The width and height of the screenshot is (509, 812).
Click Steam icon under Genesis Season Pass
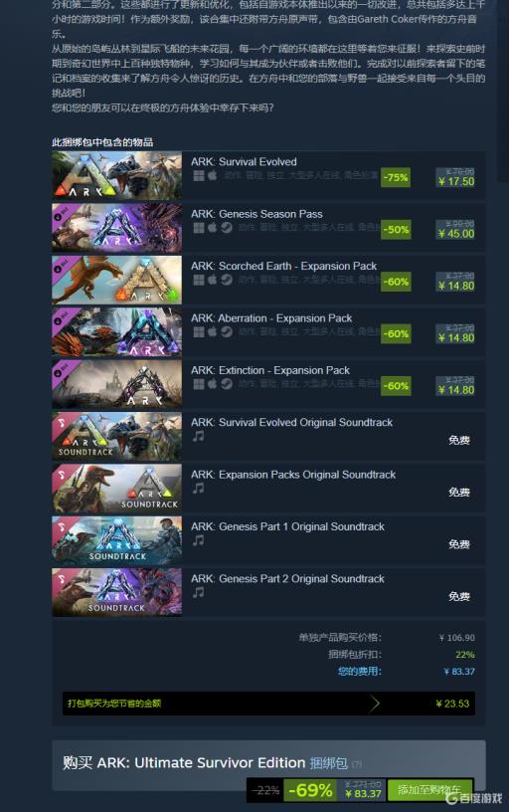227,228
